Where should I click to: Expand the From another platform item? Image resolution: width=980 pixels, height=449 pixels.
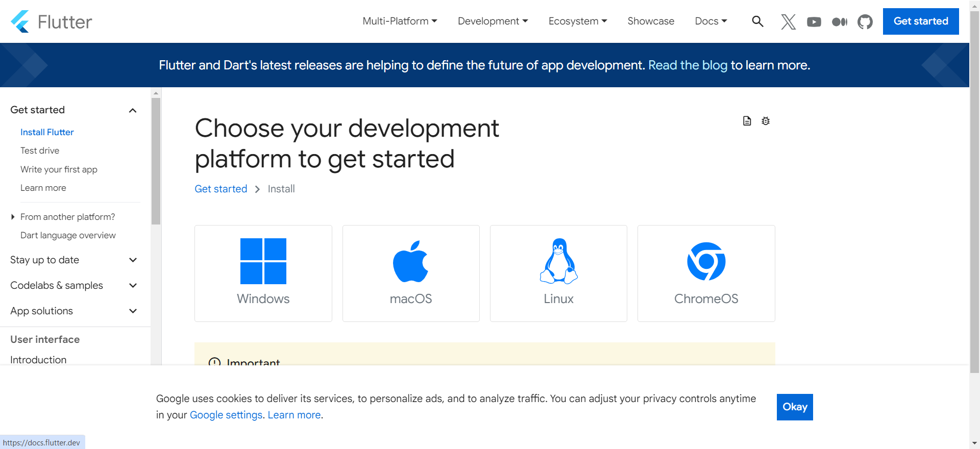(13, 217)
